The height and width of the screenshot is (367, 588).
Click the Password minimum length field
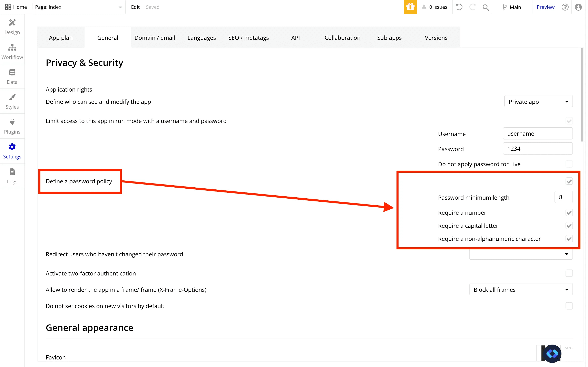click(x=563, y=197)
